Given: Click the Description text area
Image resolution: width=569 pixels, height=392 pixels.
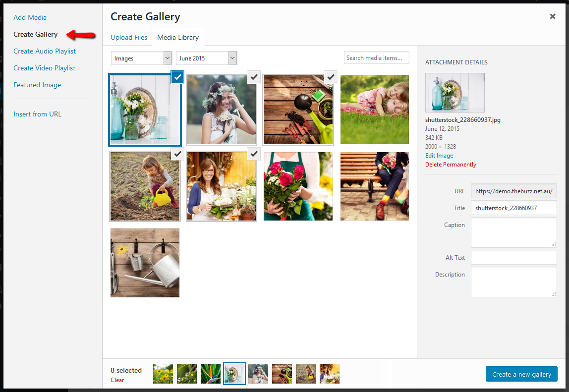Looking at the screenshot, I should (x=514, y=282).
